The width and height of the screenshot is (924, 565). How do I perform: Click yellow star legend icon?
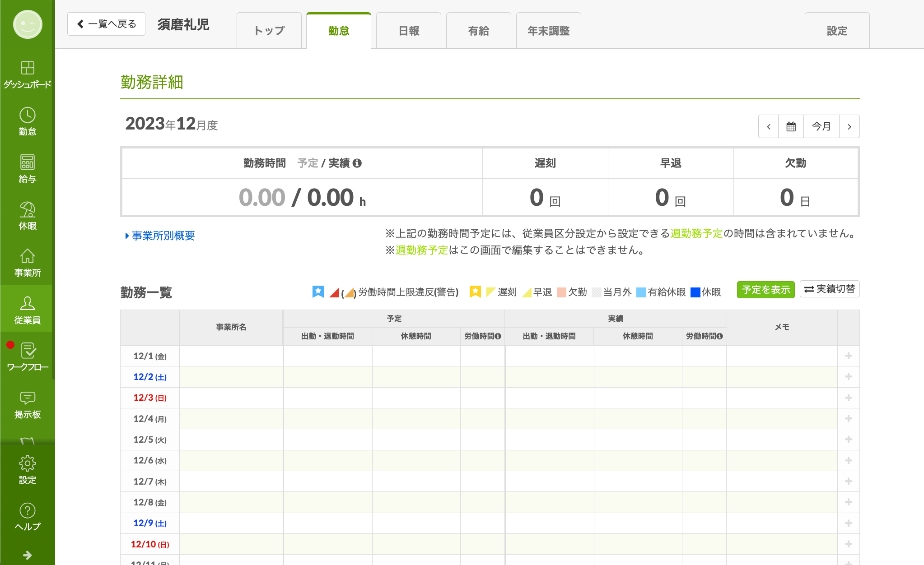(x=475, y=292)
